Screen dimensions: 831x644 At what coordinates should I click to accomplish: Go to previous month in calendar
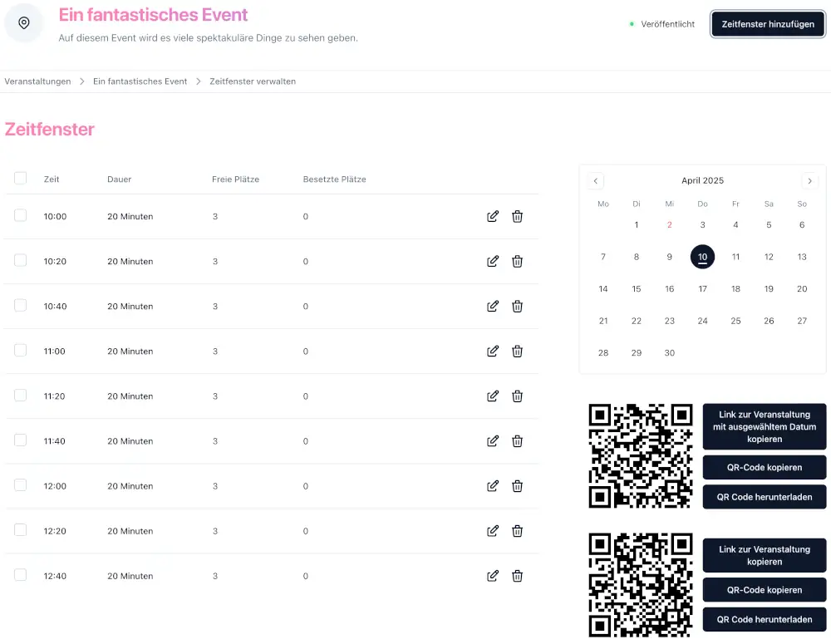[x=596, y=181]
